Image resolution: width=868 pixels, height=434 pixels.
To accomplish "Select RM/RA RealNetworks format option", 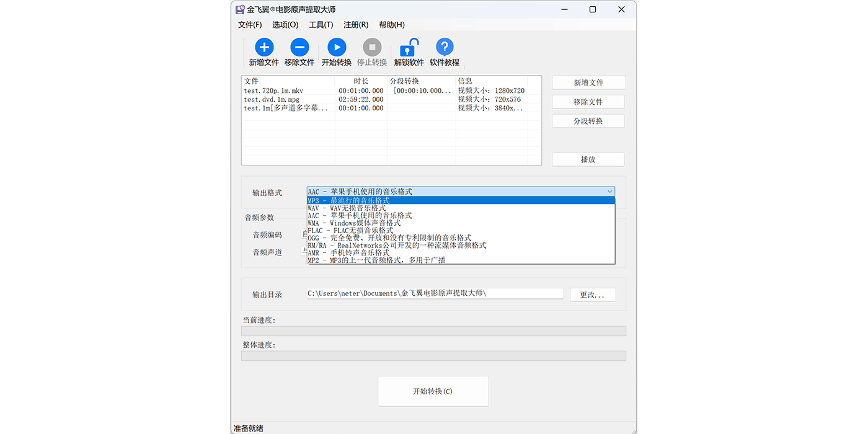I will (461, 246).
